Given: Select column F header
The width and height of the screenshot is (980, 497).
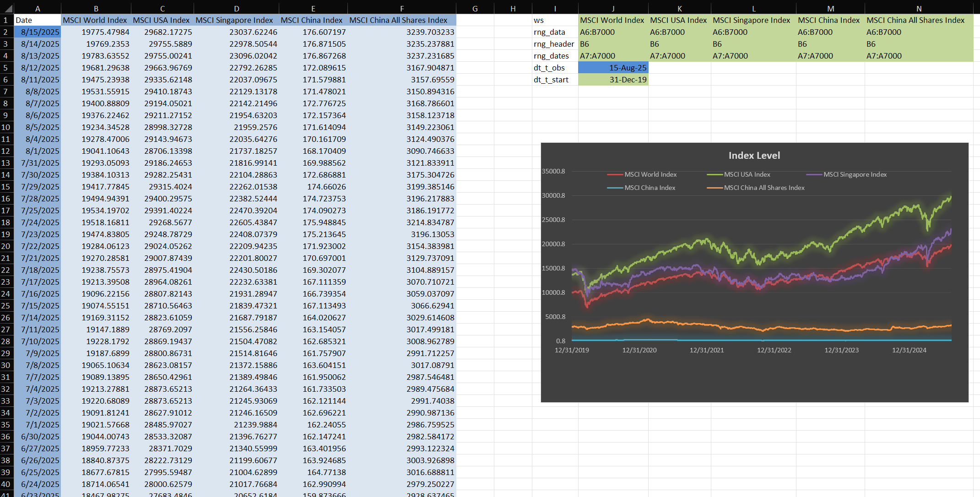Looking at the screenshot, I should coord(402,8).
